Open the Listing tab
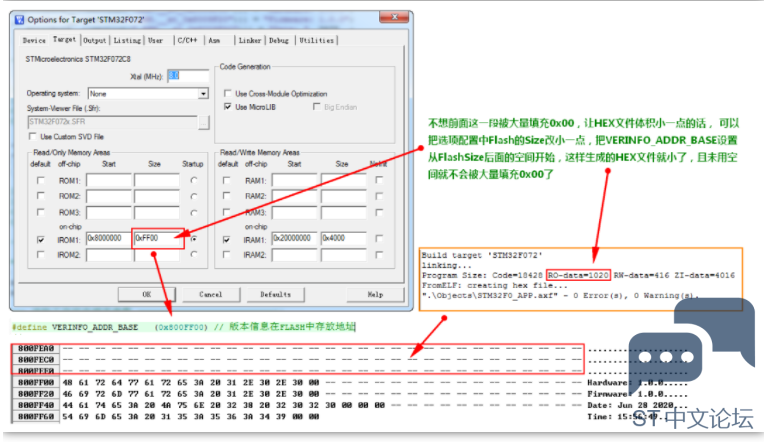This screenshot has height=442, width=766. pyautogui.click(x=127, y=41)
